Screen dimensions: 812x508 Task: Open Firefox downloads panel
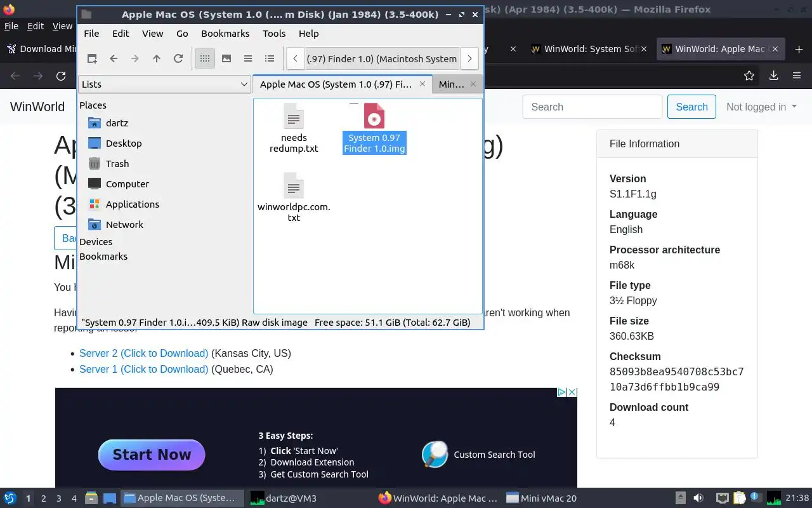pyautogui.click(x=773, y=76)
